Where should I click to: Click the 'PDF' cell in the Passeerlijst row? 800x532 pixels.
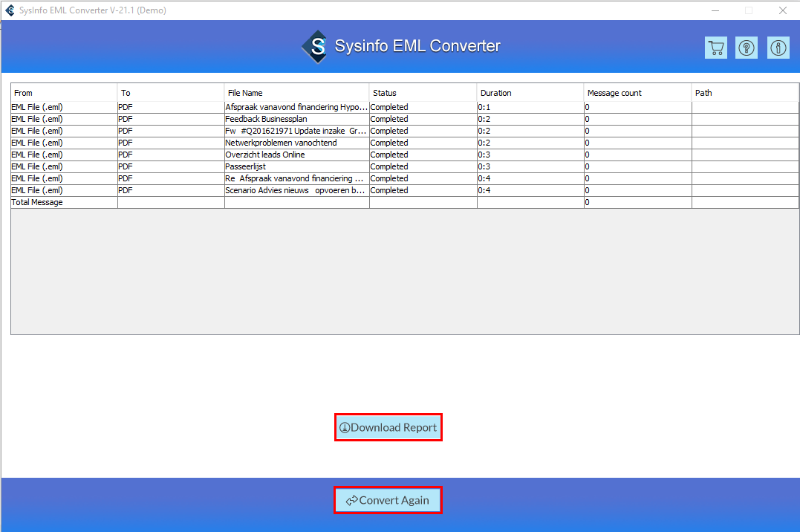coord(171,166)
